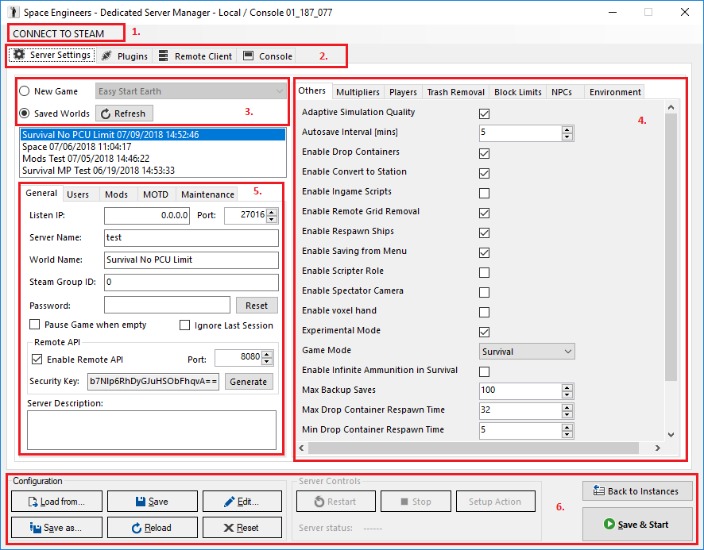Switch to the Block Limits tab
Viewport: 704px width, 550px height.
point(517,92)
